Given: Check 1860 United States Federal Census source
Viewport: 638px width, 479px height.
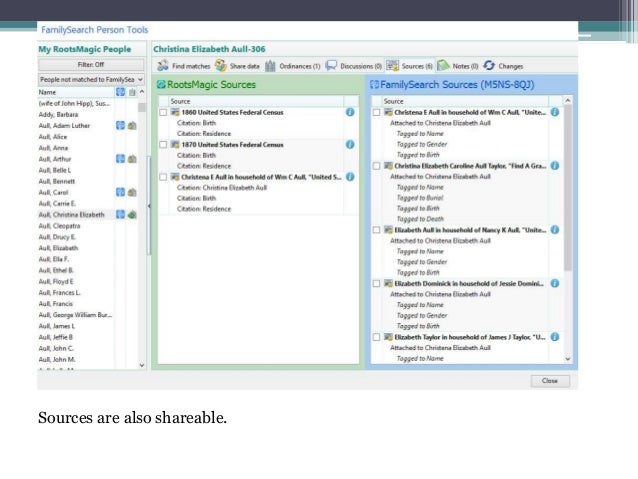Looking at the screenshot, I should (x=163, y=112).
